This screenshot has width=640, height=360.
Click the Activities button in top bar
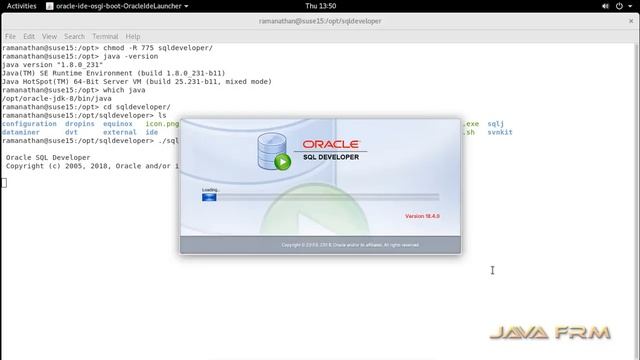pos(22,6)
